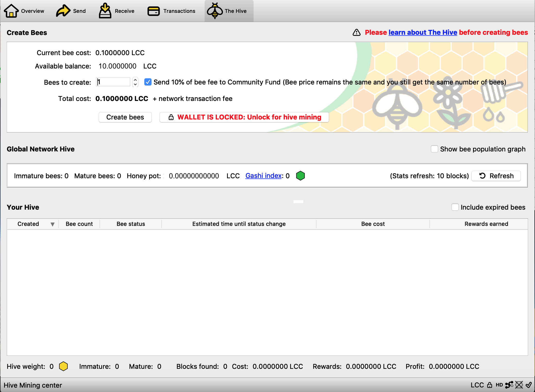Check Include expired bees option

[x=455, y=207]
